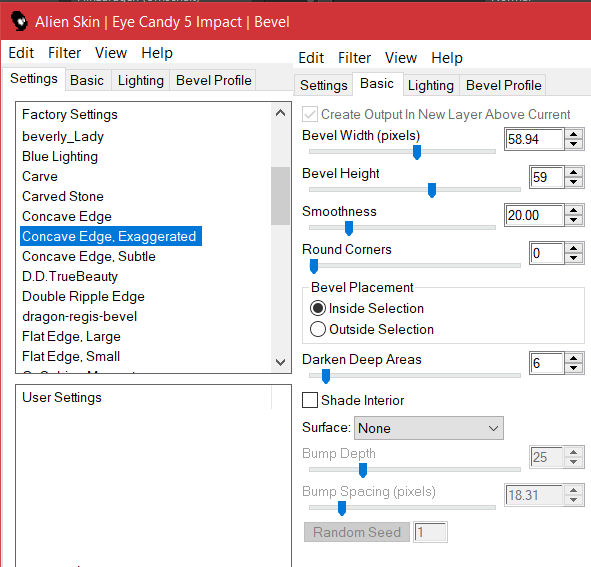The height and width of the screenshot is (567, 591).
Task: Click the Random Seed number field
Action: (430, 532)
